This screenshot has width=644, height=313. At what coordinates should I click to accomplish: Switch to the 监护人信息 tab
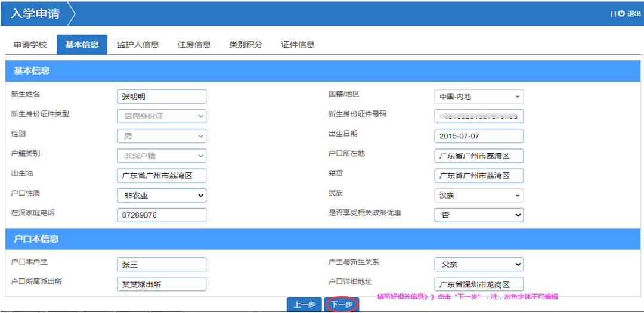click(138, 45)
